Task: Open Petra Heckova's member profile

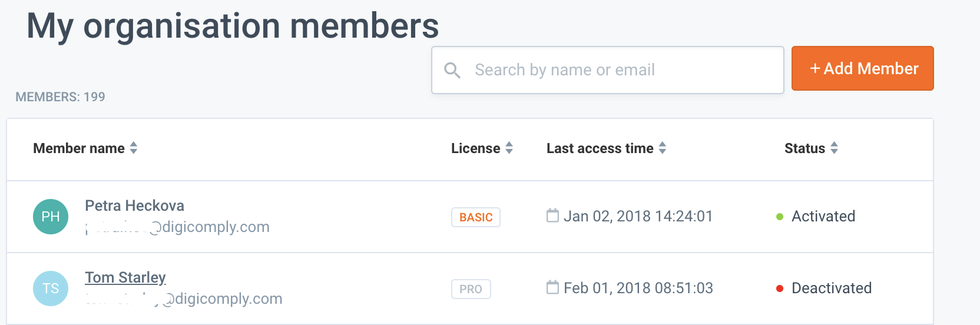Action: [x=134, y=205]
